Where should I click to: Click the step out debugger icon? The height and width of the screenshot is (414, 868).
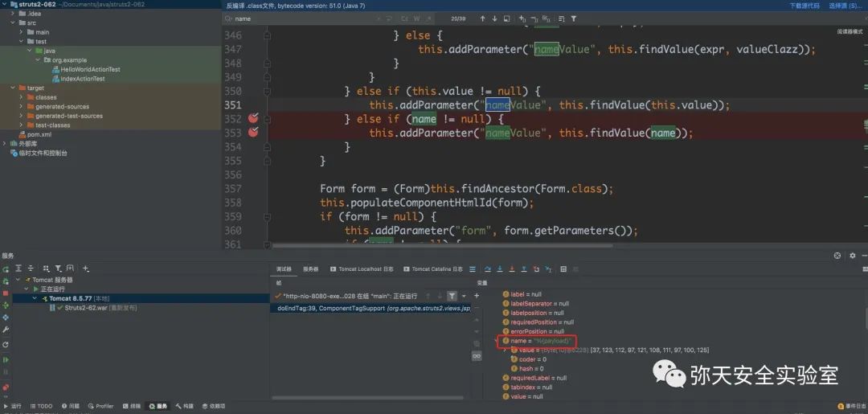(x=524, y=269)
